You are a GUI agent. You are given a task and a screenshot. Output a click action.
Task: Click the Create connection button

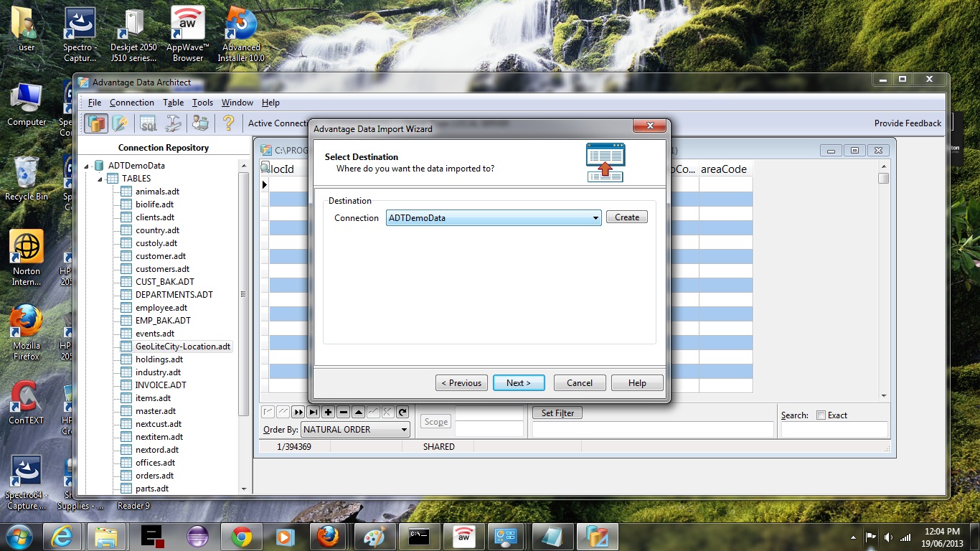(x=626, y=217)
